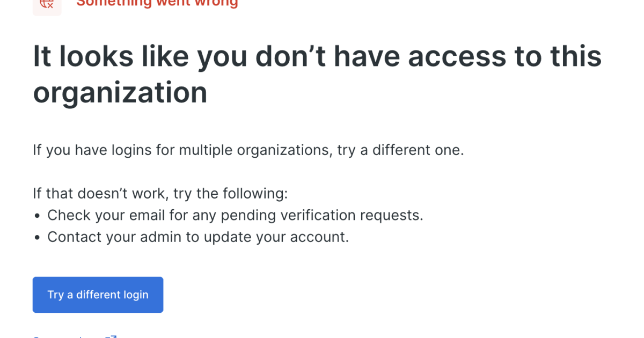Click 'try the following:' text
The width and height of the screenshot is (644, 338).
232,193
